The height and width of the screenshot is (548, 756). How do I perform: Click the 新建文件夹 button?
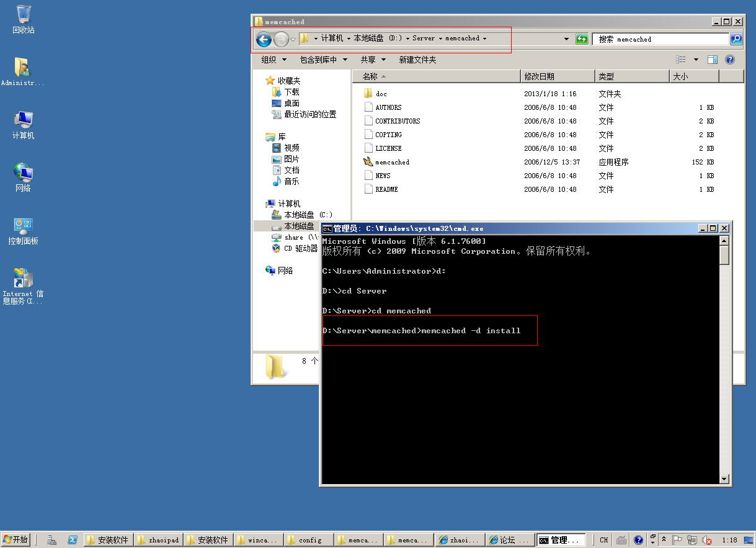417,60
